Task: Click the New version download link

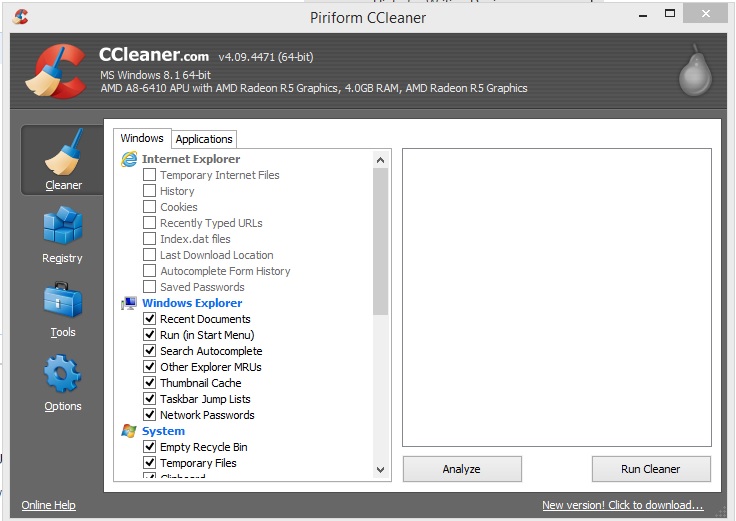Action: pyautogui.click(x=623, y=505)
